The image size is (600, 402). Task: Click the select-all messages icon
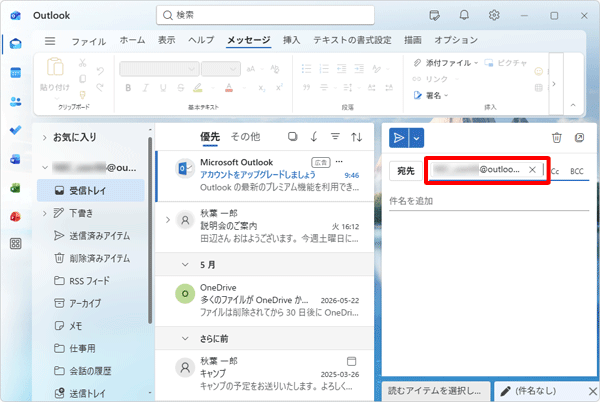click(x=293, y=137)
